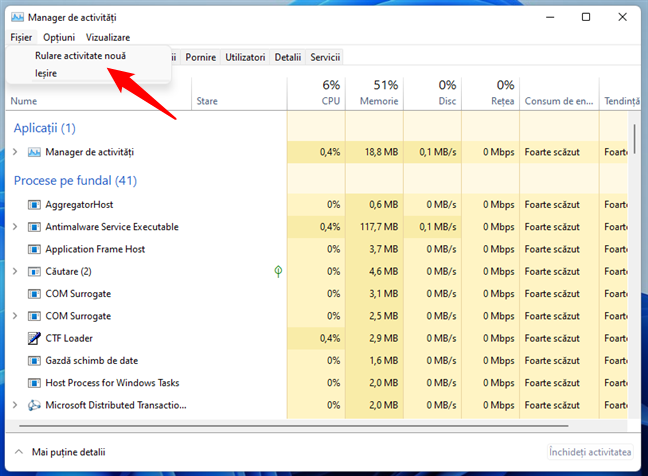Viewport: 648px width, 476px height.
Task: Click the expandable COM Surrogate row icon
Action: coord(34,316)
